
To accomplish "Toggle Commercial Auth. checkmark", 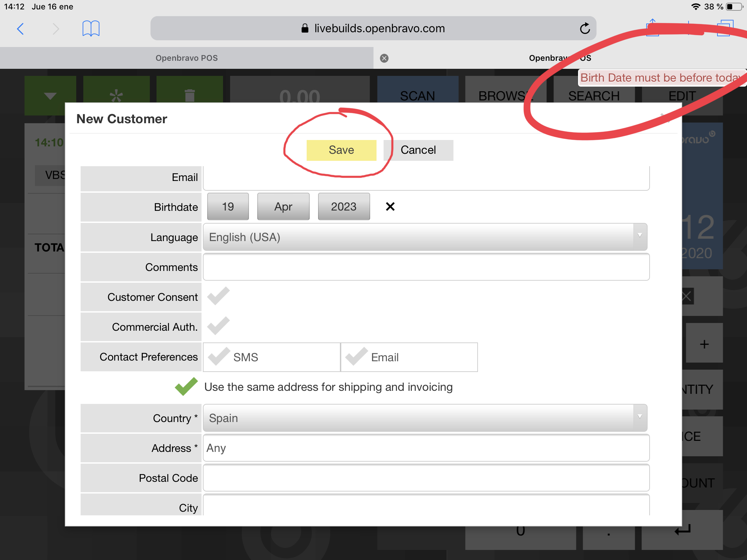I will 219,326.
